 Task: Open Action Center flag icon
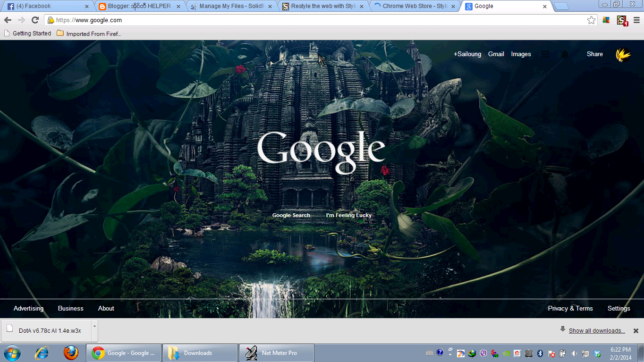click(551, 353)
